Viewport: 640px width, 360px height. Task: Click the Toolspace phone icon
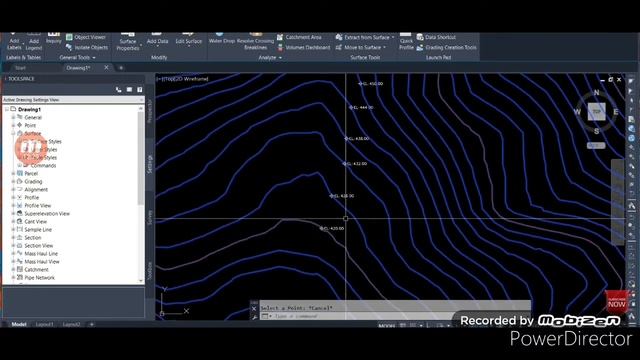pyautogui.click(x=118, y=89)
